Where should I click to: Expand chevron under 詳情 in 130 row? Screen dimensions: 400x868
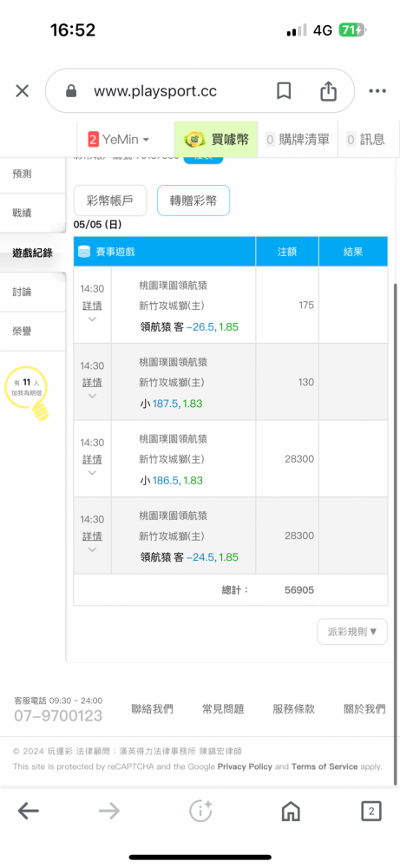(x=92, y=397)
